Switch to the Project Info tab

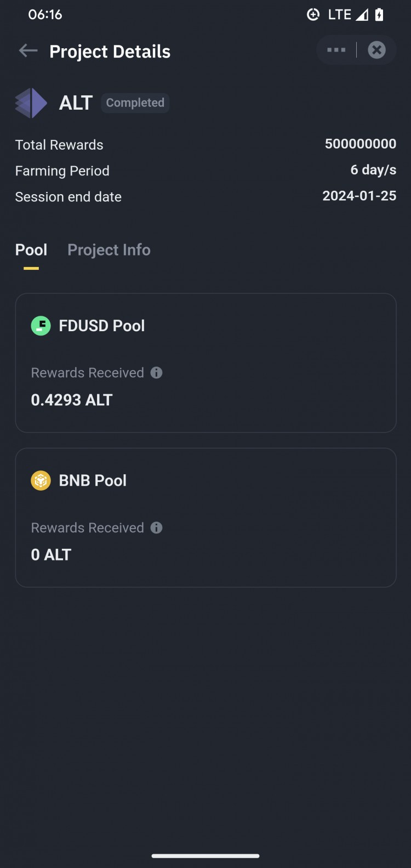click(109, 250)
